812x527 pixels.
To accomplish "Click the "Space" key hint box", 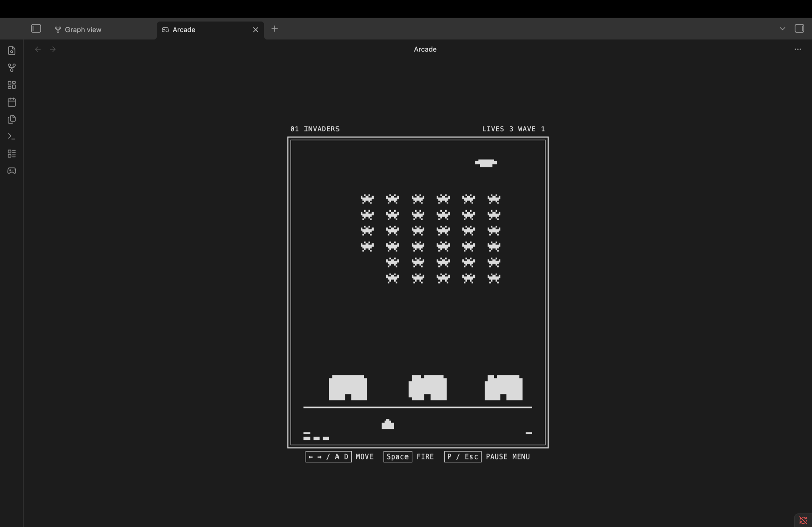I will click(398, 456).
